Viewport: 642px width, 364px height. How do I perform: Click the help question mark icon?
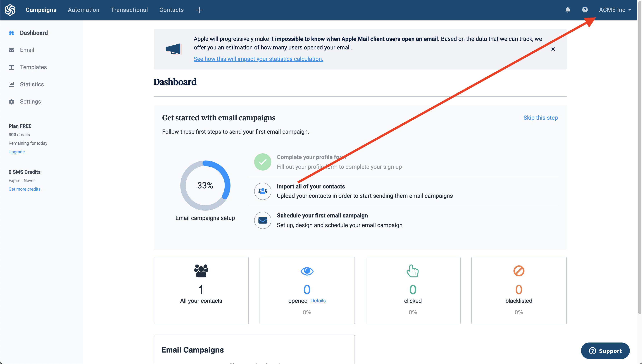585,10
